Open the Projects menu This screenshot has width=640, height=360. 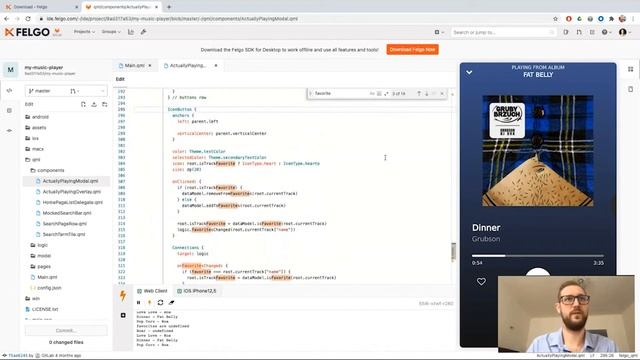[x=84, y=32]
